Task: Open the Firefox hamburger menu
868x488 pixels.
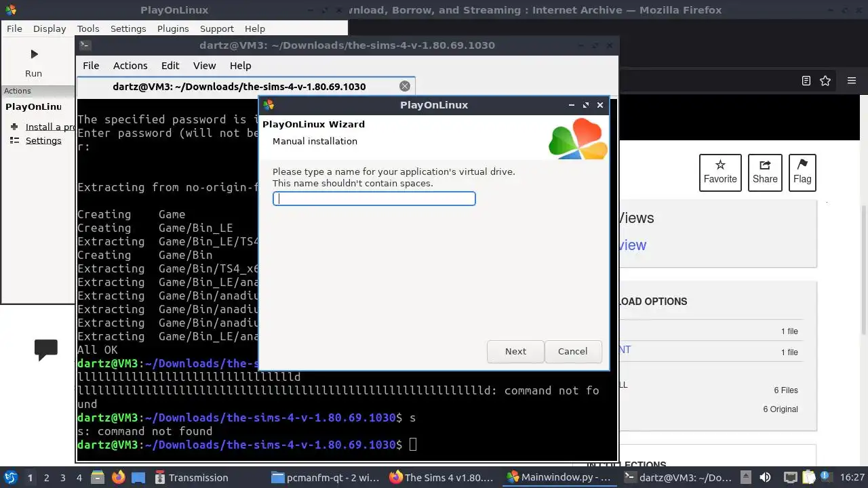Action: [x=852, y=81]
